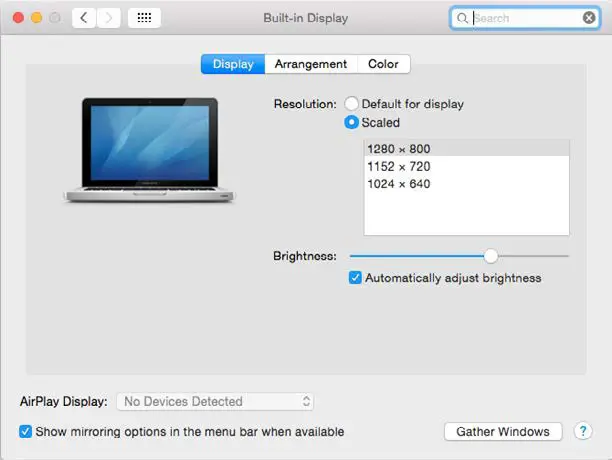
Task: Choose the 1280 × 800 resolution
Action: pyautogui.click(x=466, y=149)
